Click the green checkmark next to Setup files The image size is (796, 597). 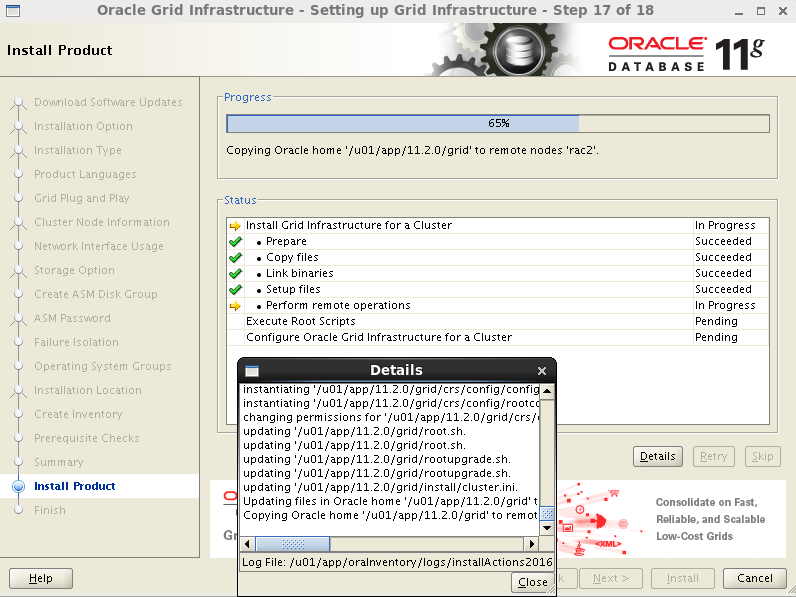(235, 289)
